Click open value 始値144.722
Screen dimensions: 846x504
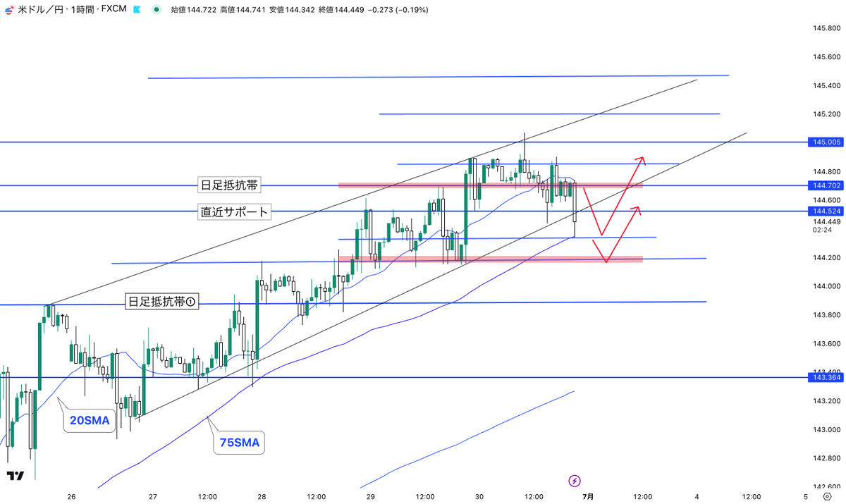click(x=193, y=10)
